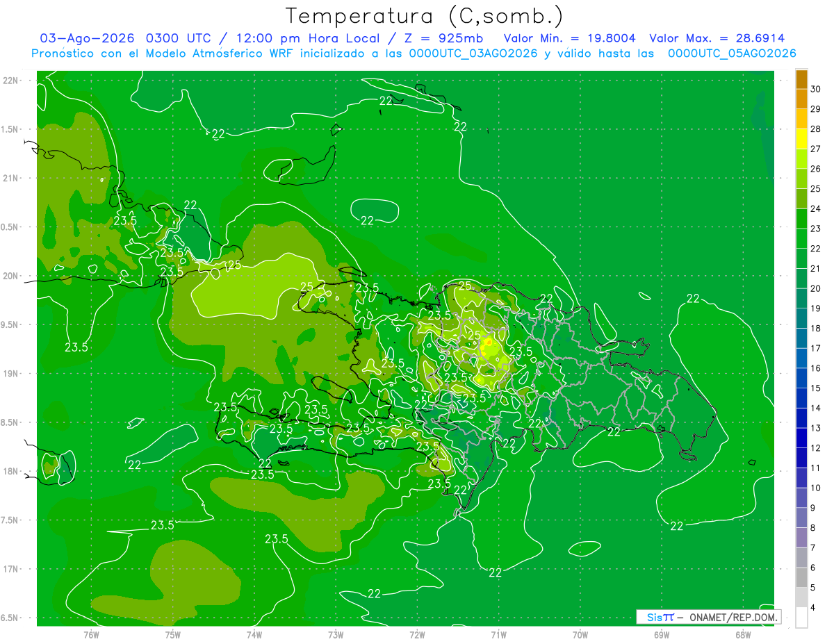Image resolution: width=834 pixels, height=644 pixels.
Task: Click the "Valor Min. = 19.8004" readout
Action: coord(569,38)
